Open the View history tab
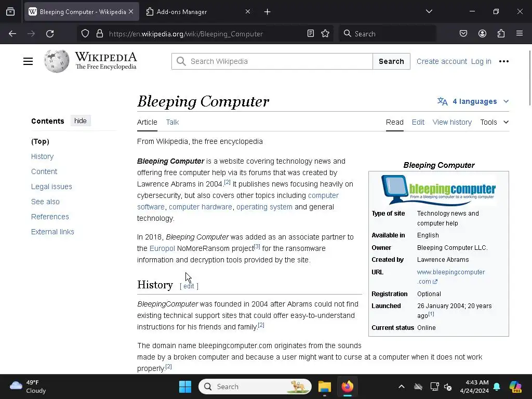 452,122
